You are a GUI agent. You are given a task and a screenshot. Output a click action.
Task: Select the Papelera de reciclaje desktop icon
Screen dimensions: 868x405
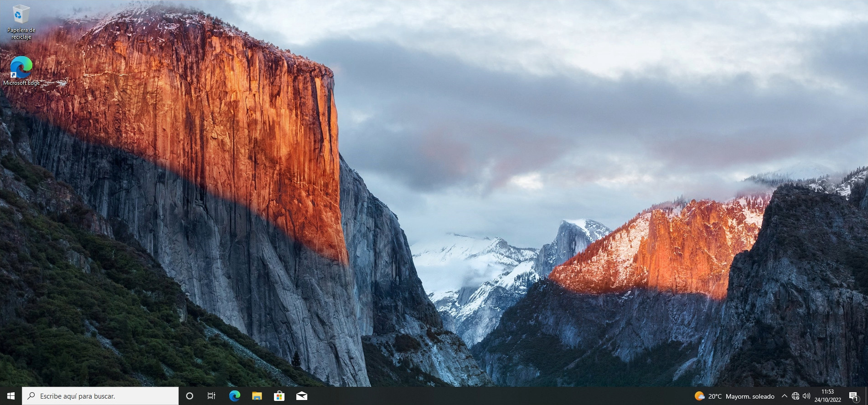coord(21,15)
